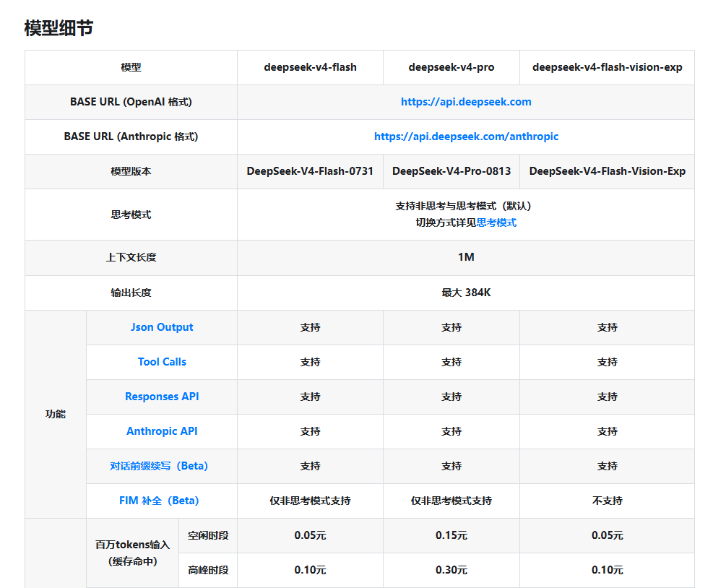Click the 上下文长度 row label
The image size is (713, 588).
[131, 257]
